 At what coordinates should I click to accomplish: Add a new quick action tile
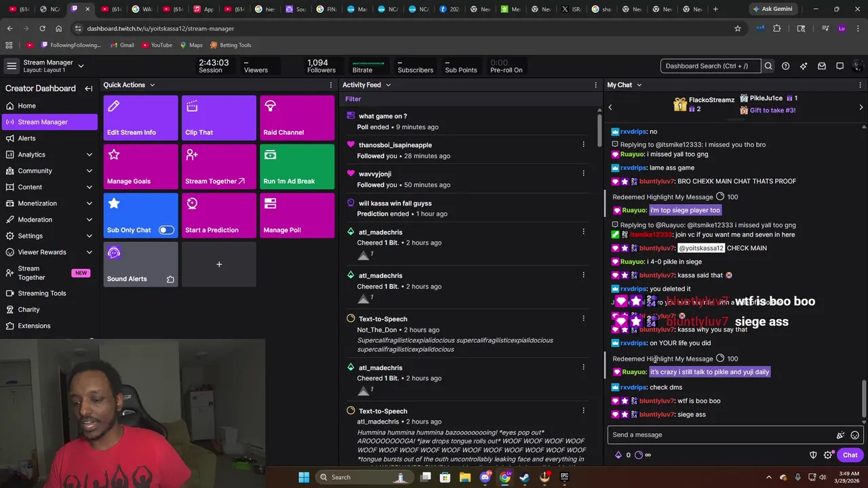coord(219,264)
